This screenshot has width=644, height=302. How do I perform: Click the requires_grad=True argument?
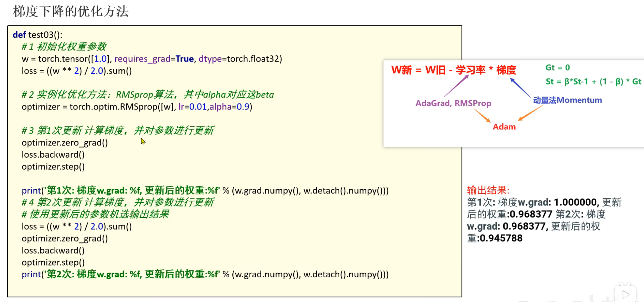154,59
